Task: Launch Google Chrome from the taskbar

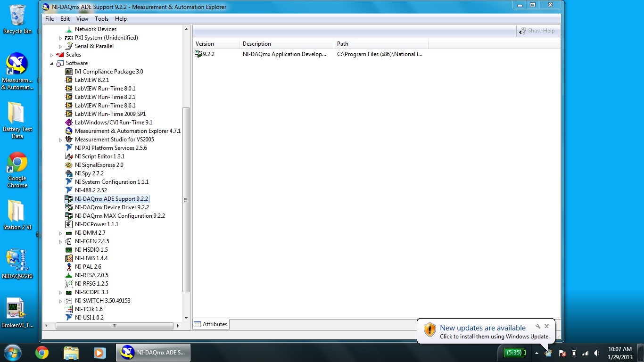Action: pyautogui.click(x=42, y=353)
